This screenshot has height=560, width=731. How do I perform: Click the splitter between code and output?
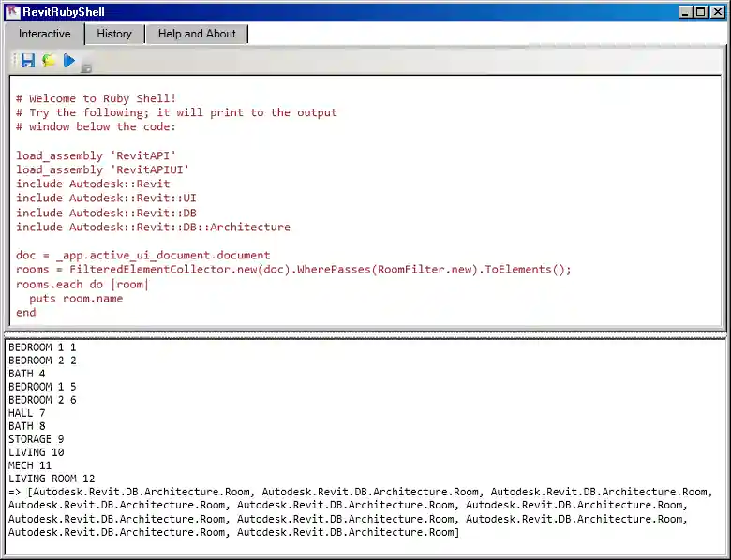365,332
